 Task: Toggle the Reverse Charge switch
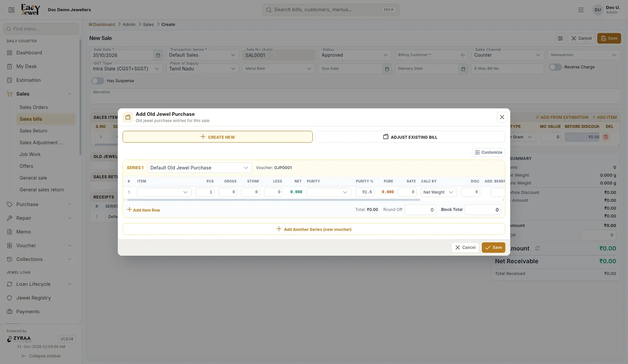point(555,67)
